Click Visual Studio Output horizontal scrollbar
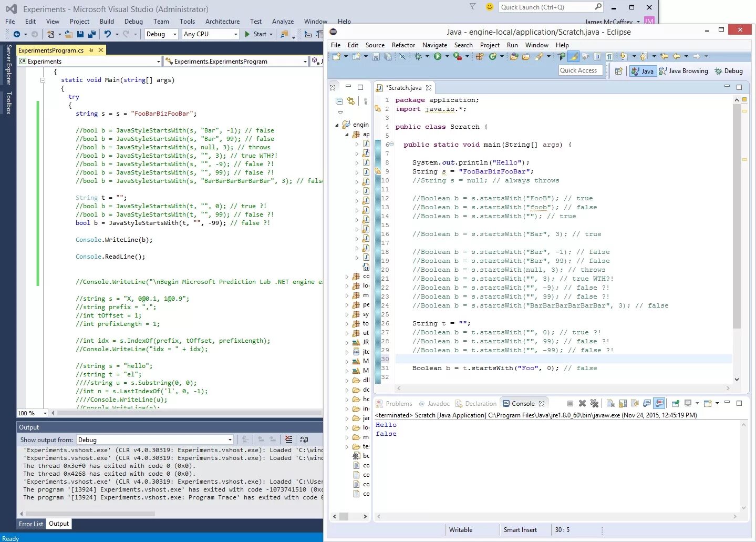Viewport: 756px width, 542px height. (90, 514)
